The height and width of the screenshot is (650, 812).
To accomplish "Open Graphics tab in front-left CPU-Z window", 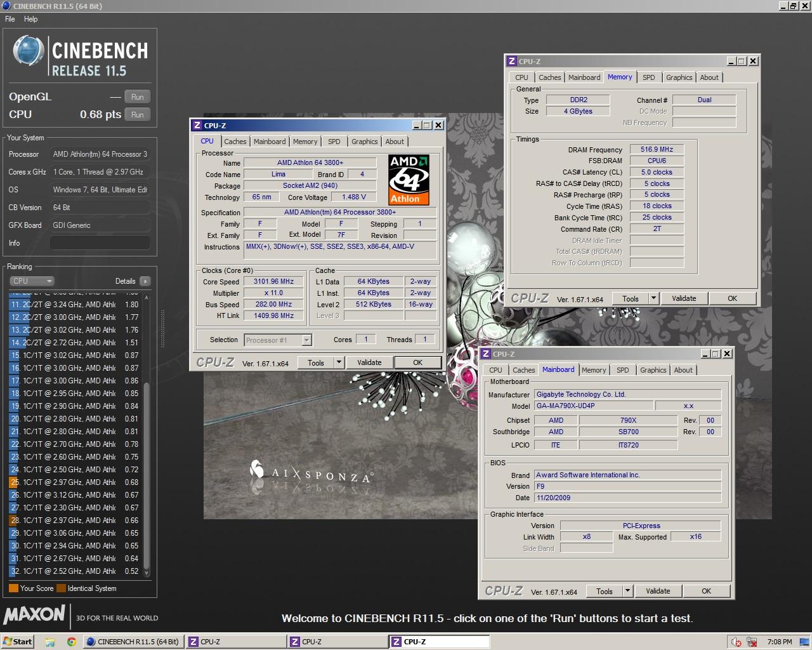I will pos(365,142).
